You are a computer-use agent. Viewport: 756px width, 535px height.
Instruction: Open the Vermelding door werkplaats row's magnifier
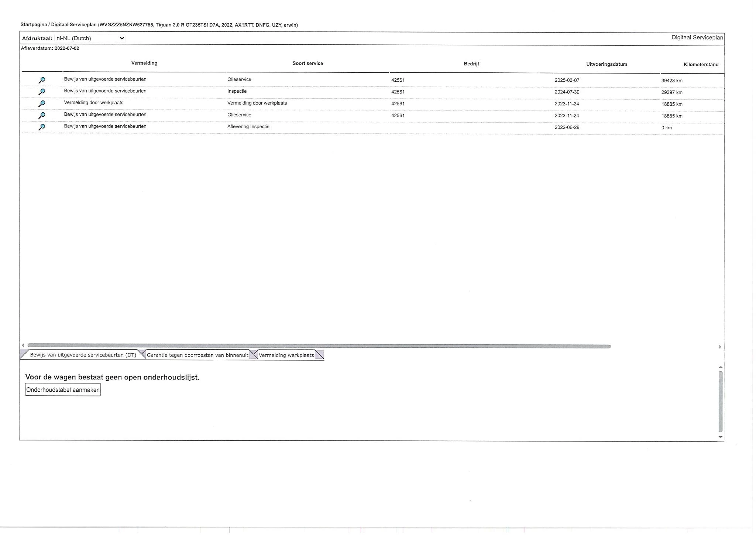click(x=42, y=103)
